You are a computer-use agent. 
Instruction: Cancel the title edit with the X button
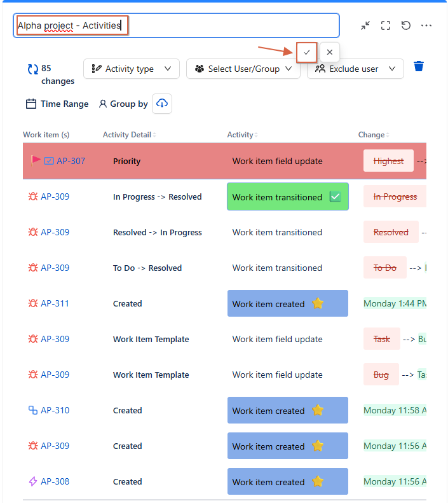click(x=329, y=52)
